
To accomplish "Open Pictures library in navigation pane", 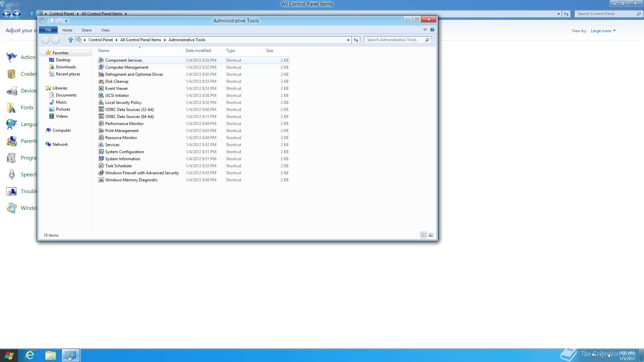I will [x=63, y=109].
